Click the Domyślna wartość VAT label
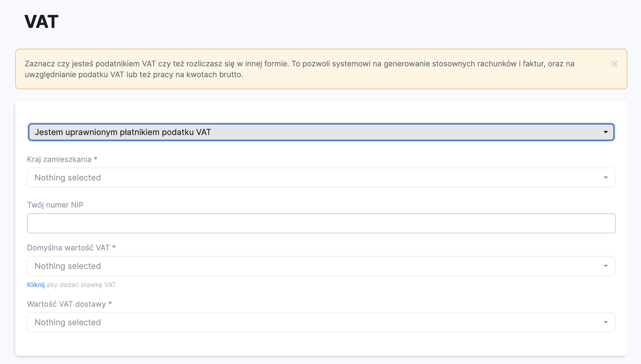 pos(68,248)
